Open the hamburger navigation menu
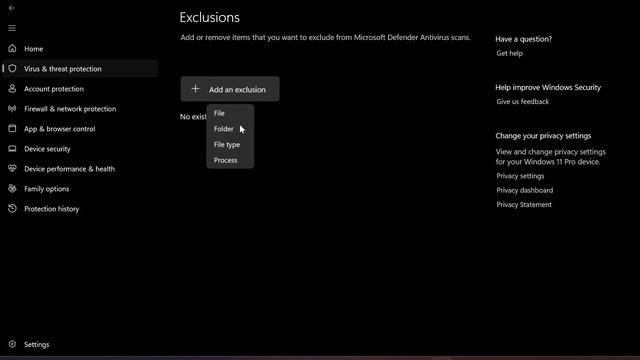The height and width of the screenshot is (360, 640). pos(12,28)
